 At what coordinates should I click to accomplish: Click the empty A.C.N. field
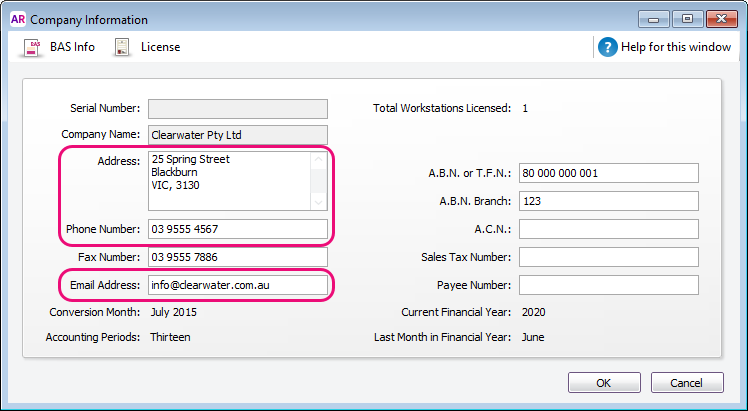coord(609,229)
